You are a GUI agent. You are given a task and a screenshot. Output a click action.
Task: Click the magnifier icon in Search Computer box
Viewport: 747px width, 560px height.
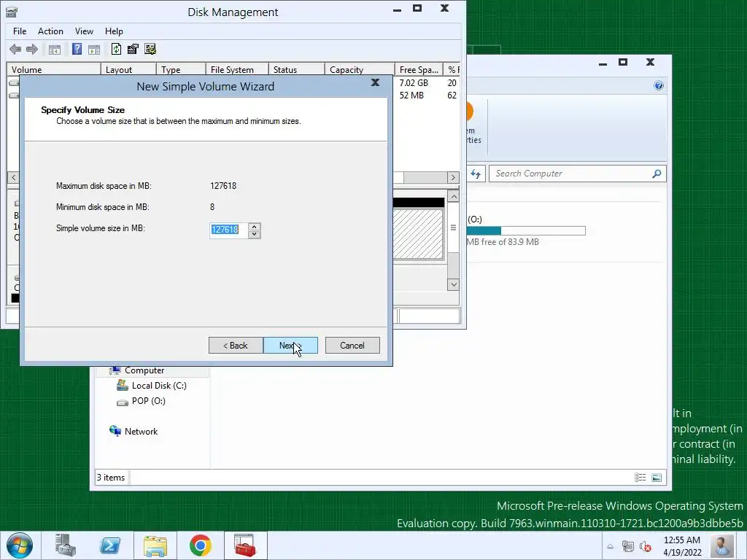(x=657, y=174)
